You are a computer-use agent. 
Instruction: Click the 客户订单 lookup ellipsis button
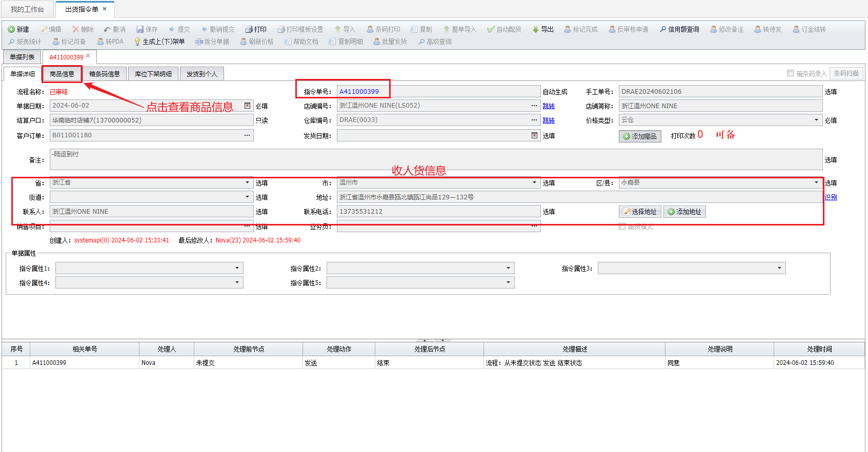click(247, 135)
